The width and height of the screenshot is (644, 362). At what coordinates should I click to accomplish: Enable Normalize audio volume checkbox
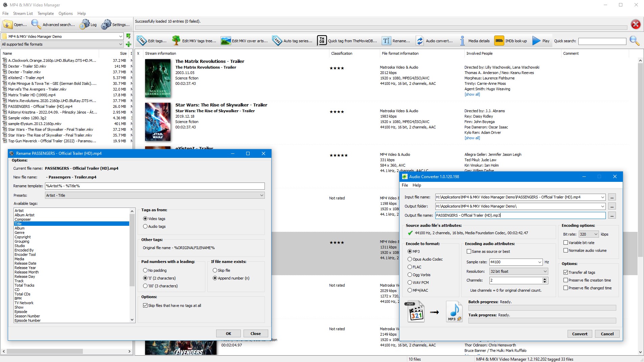[566, 250]
